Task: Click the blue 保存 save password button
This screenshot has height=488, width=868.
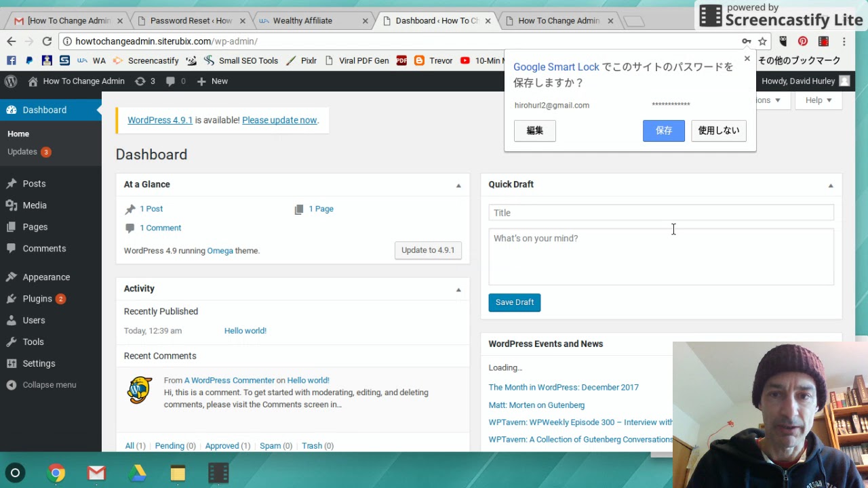Action: pyautogui.click(x=664, y=131)
